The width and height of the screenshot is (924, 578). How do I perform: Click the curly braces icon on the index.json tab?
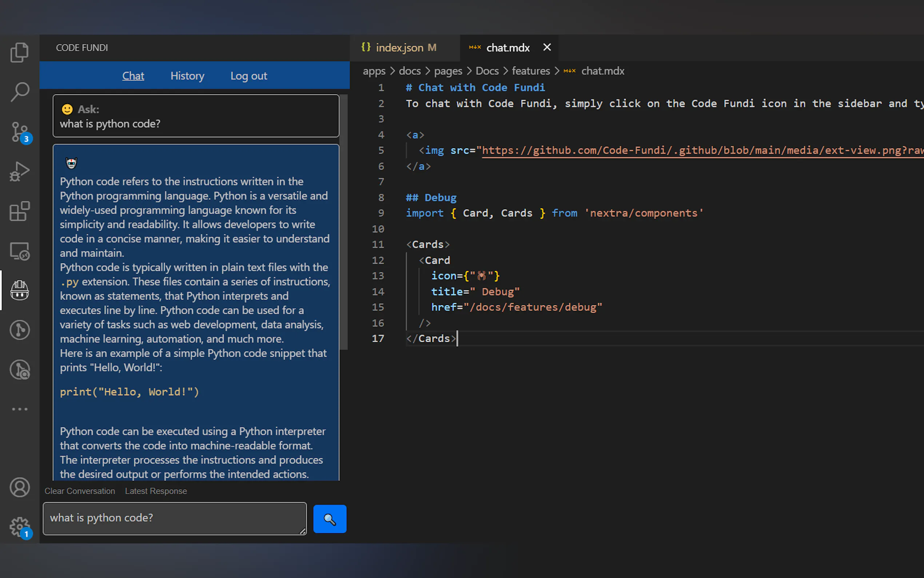[x=366, y=47]
